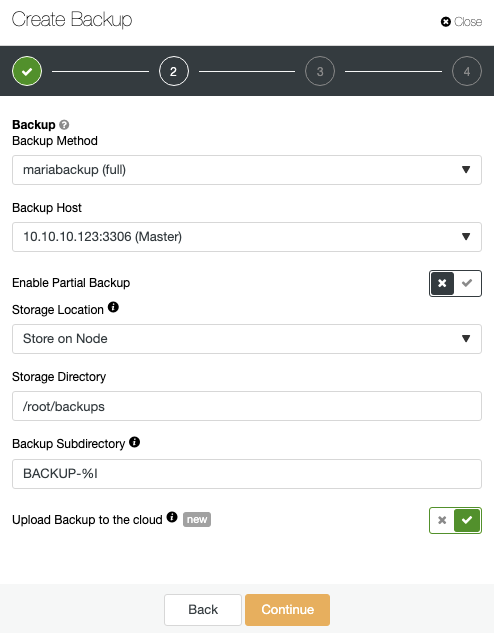
Task: Toggle the Enable Partial Backup switch
Action: 455,283
